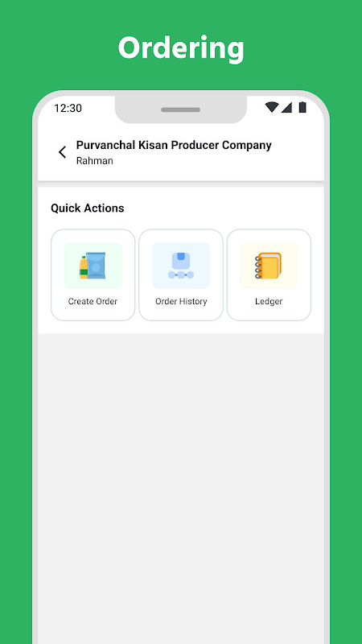Viewport: 362px width, 644px height.
Task: Open the Create Order grocery icon
Action: pyautogui.click(x=93, y=266)
